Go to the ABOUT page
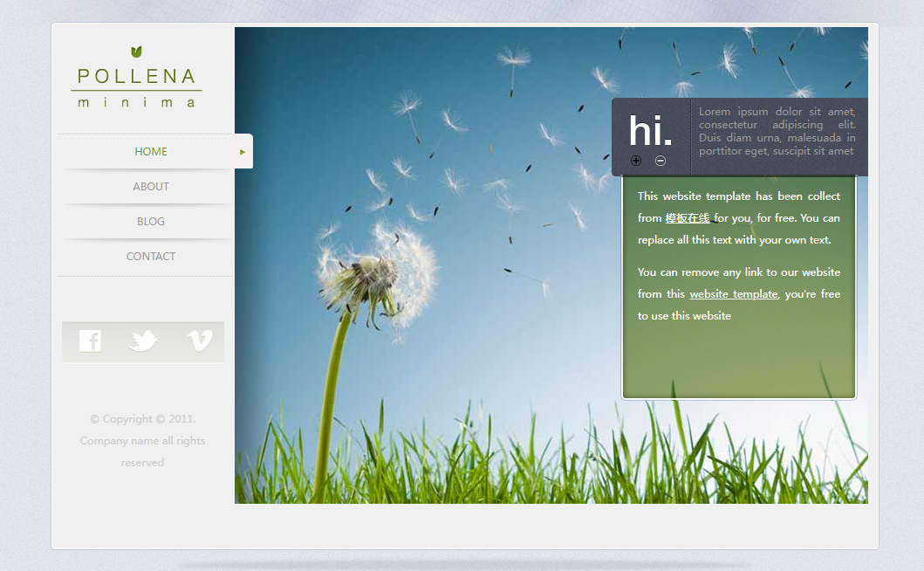This screenshot has height=571, width=924. (x=150, y=187)
